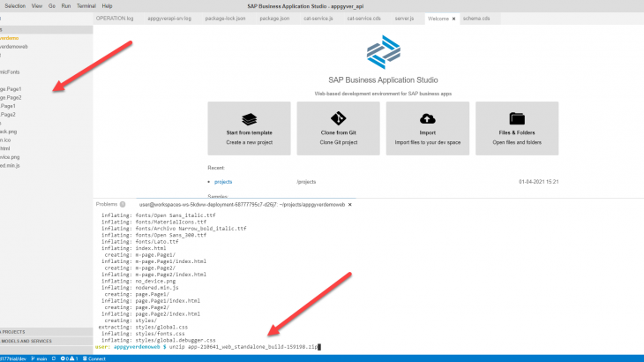Select the ...ge.Page2 folder in explorer

tap(11, 98)
